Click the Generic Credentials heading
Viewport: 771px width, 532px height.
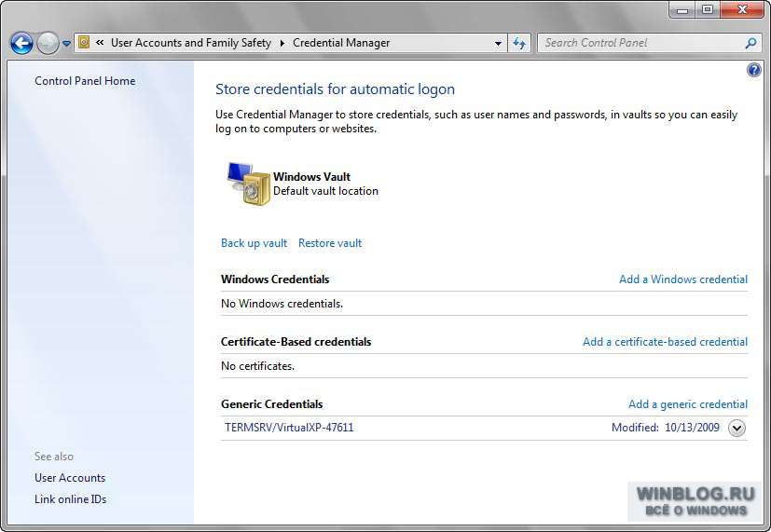point(271,403)
